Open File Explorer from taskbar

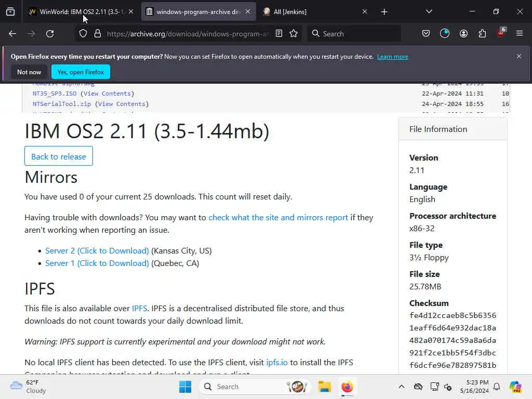click(x=324, y=387)
